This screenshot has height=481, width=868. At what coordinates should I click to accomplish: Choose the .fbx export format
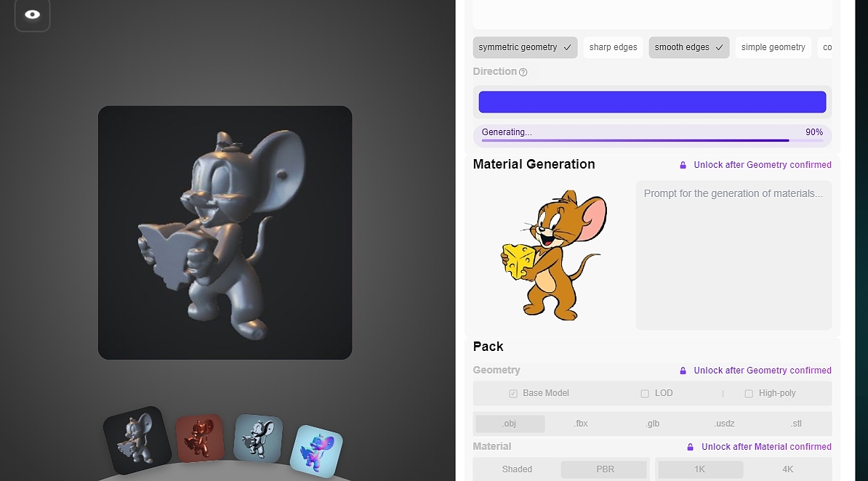click(581, 424)
